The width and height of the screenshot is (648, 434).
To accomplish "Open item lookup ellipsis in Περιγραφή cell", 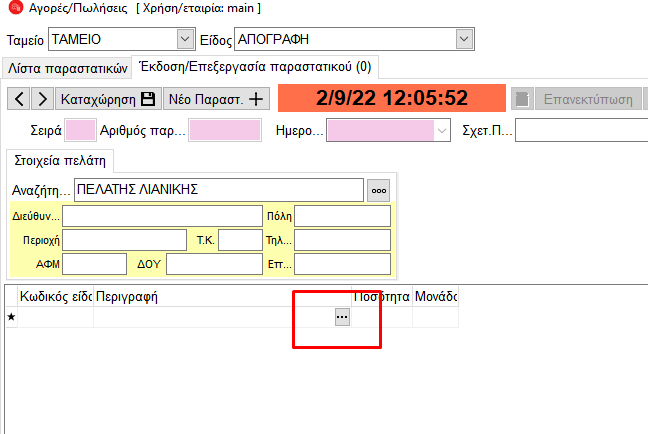I will (x=342, y=316).
